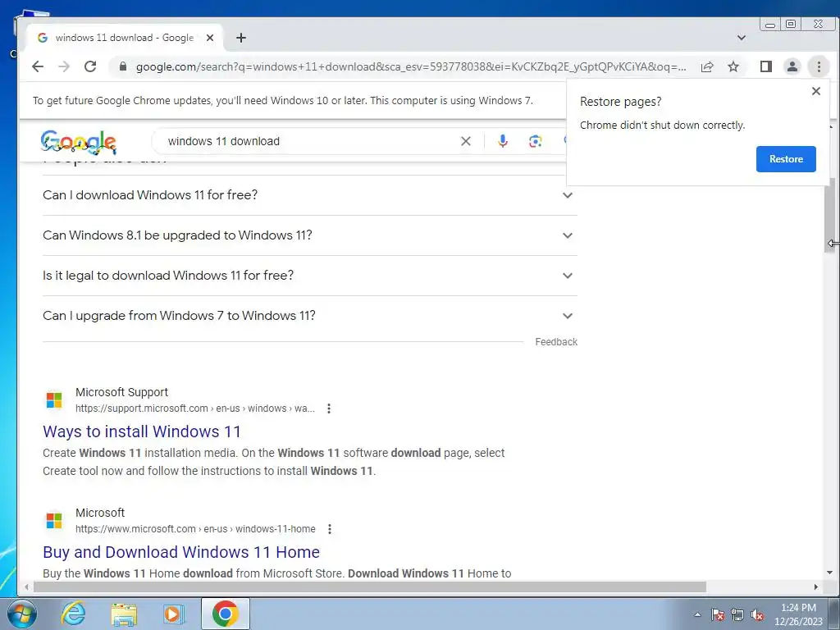
Task: Click the horizontal scrollbar thumb
Action: (370, 587)
